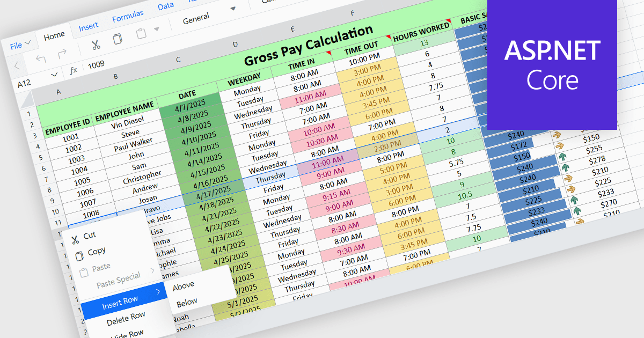Screen dimensions: 644x338
Task: Click the left scroll arrow beside the undo button
Action: (x=17, y=66)
